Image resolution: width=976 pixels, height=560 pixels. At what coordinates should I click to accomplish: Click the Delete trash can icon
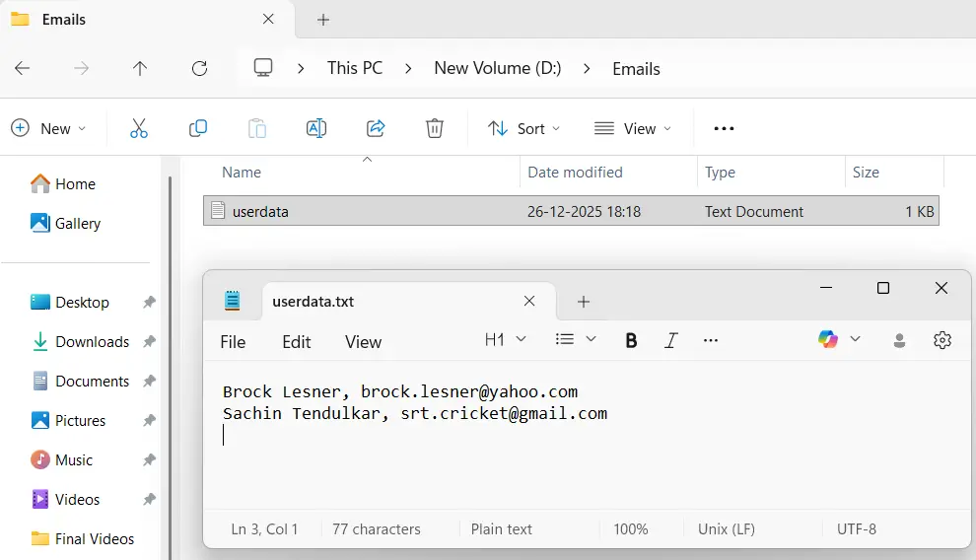pyautogui.click(x=435, y=129)
